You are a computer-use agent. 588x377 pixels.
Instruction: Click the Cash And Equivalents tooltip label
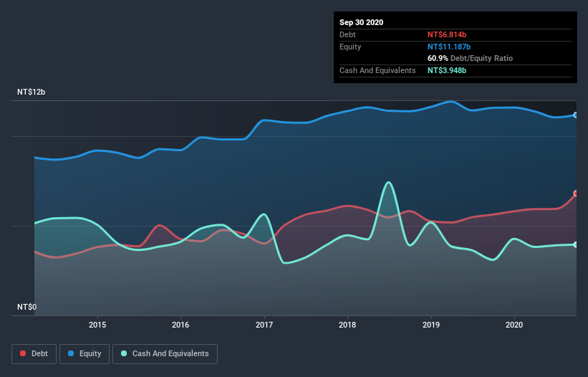377,70
